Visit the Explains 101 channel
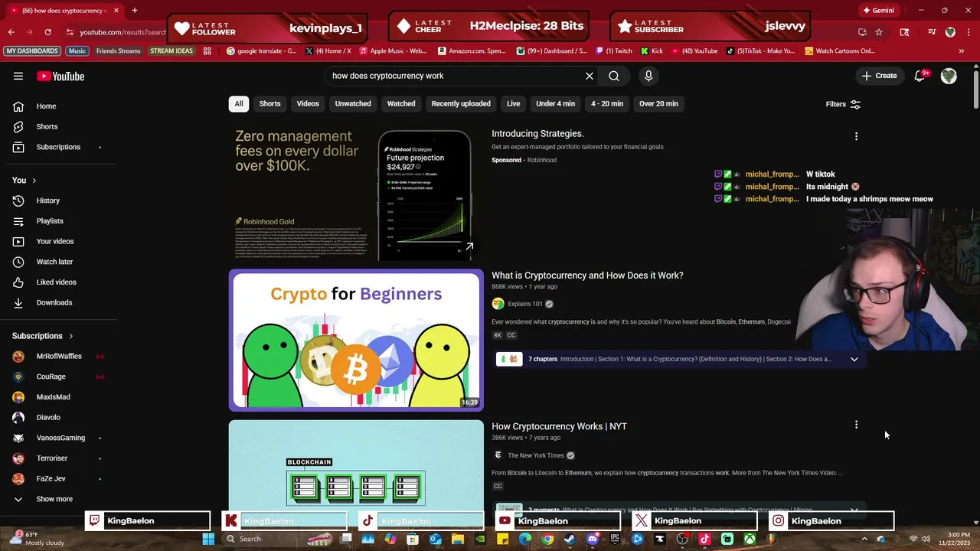The height and width of the screenshot is (551, 980). coord(525,304)
